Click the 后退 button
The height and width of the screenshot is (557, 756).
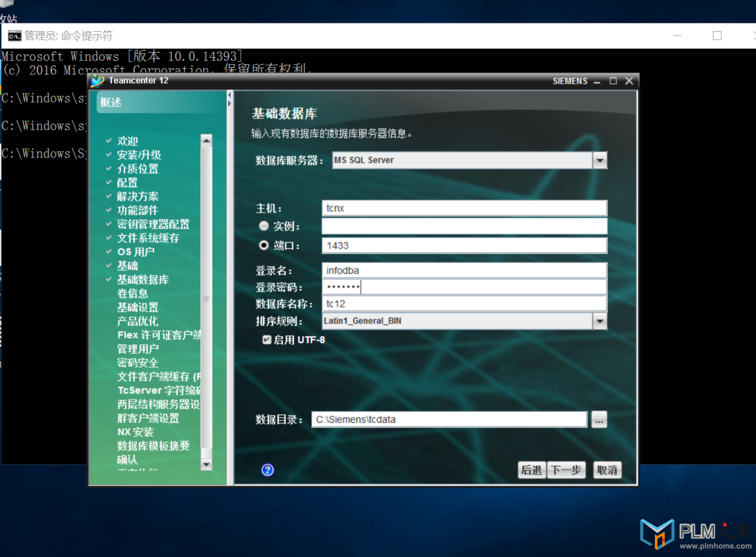click(x=532, y=470)
